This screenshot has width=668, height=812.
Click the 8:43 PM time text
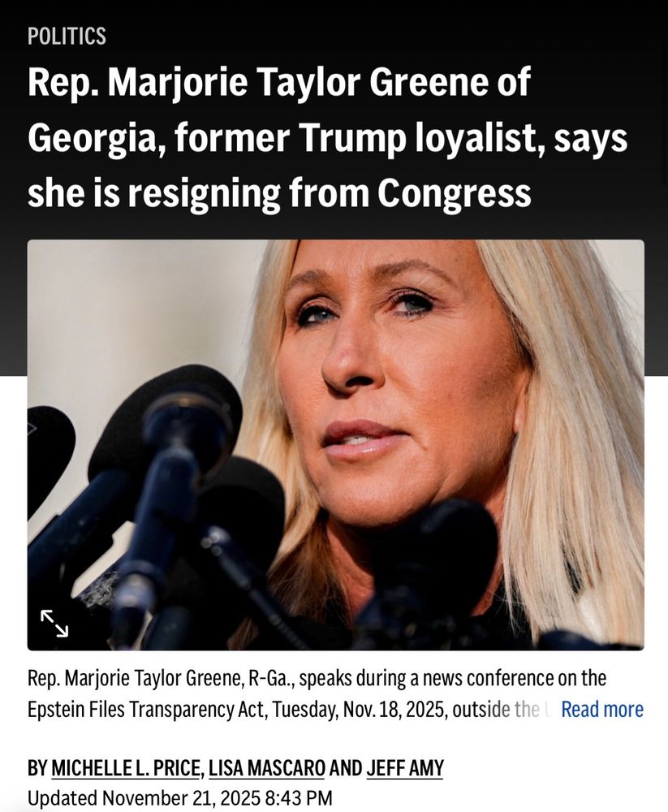pos(298,798)
